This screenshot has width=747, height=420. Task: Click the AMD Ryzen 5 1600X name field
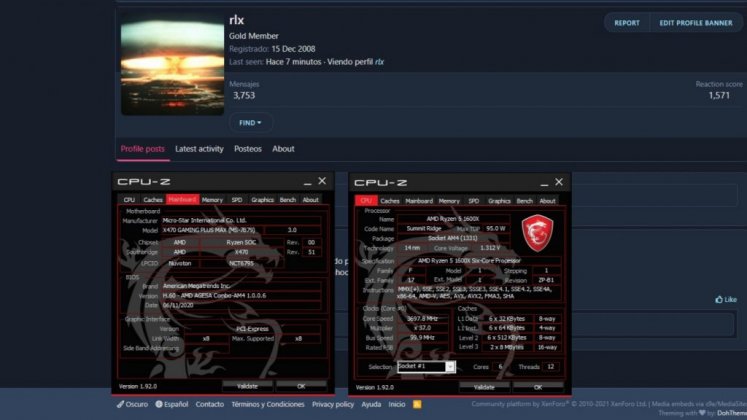453,219
